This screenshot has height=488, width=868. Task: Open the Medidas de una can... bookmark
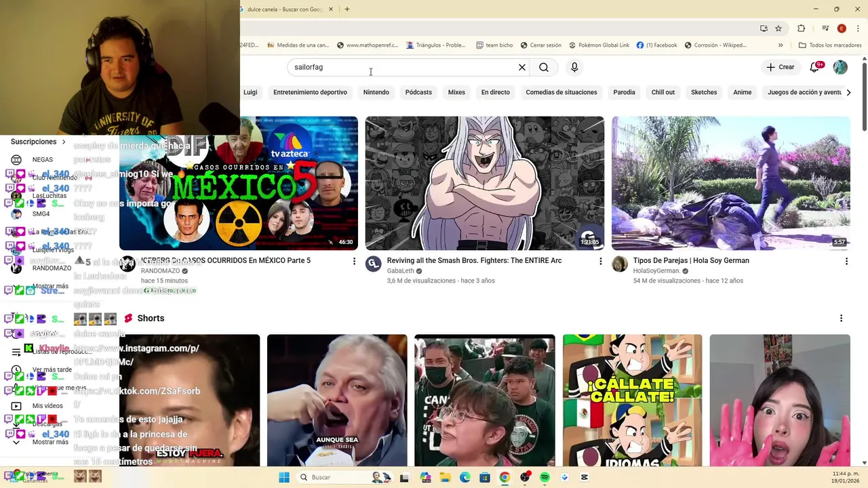pyautogui.click(x=298, y=45)
